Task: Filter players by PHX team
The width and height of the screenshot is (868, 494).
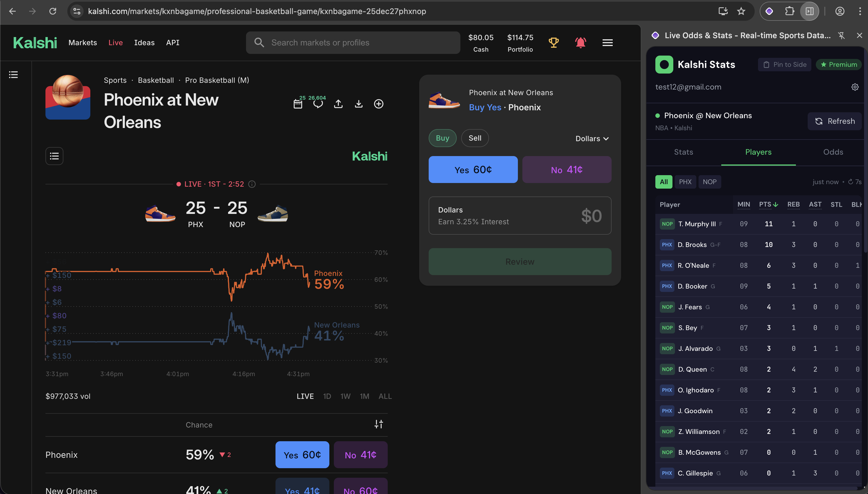Action: coord(685,182)
